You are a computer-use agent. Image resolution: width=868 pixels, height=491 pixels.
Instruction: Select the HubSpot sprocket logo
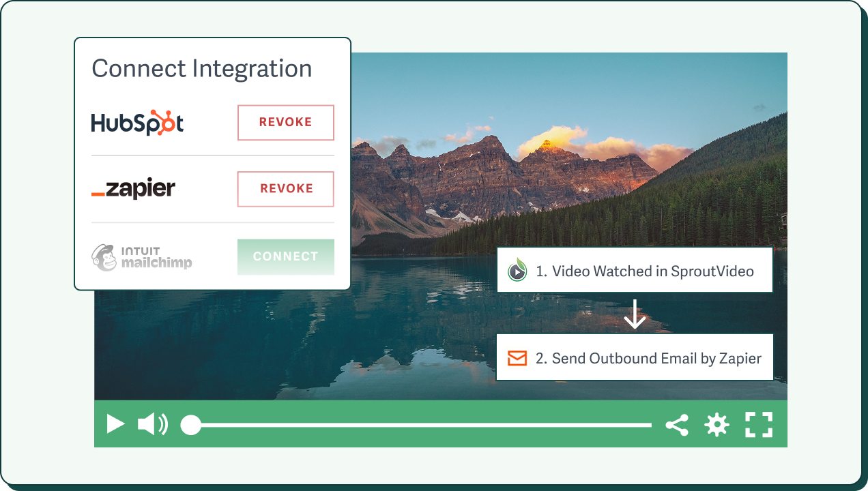tap(136, 121)
